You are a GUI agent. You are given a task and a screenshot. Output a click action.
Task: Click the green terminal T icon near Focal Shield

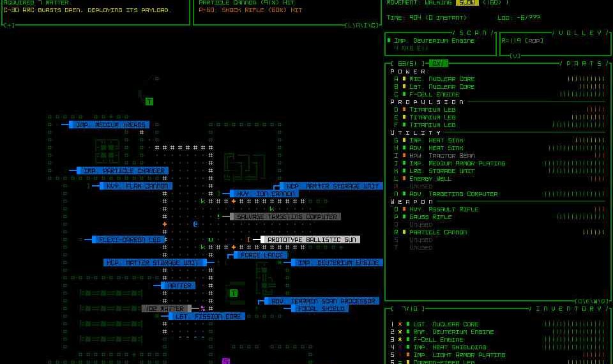(234, 293)
